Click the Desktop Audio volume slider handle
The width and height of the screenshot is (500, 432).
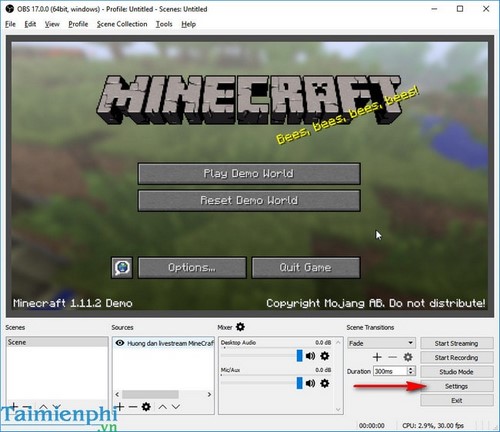click(299, 356)
